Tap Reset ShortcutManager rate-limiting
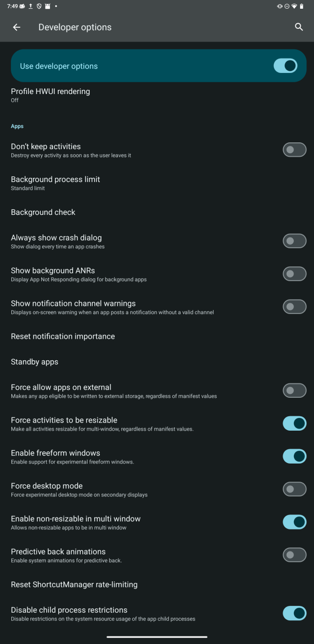The height and width of the screenshot is (644, 314). [74, 584]
